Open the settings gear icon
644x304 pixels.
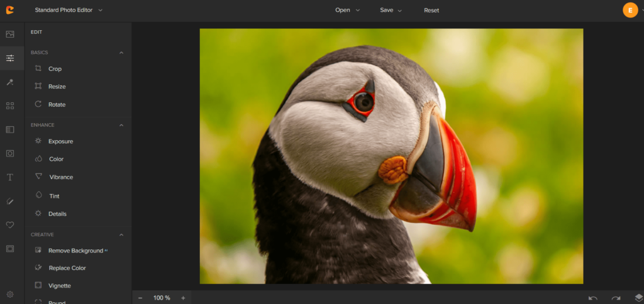click(x=10, y=294)
